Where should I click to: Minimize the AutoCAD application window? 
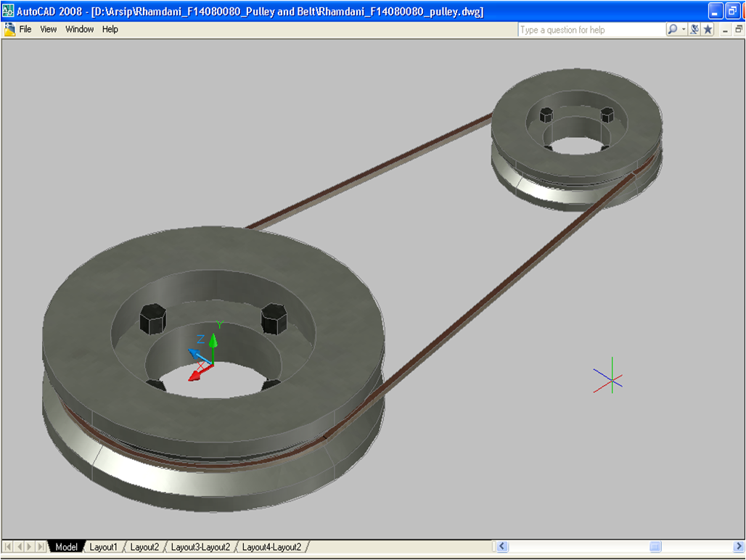pyautogui.click(x=716, y=11)
